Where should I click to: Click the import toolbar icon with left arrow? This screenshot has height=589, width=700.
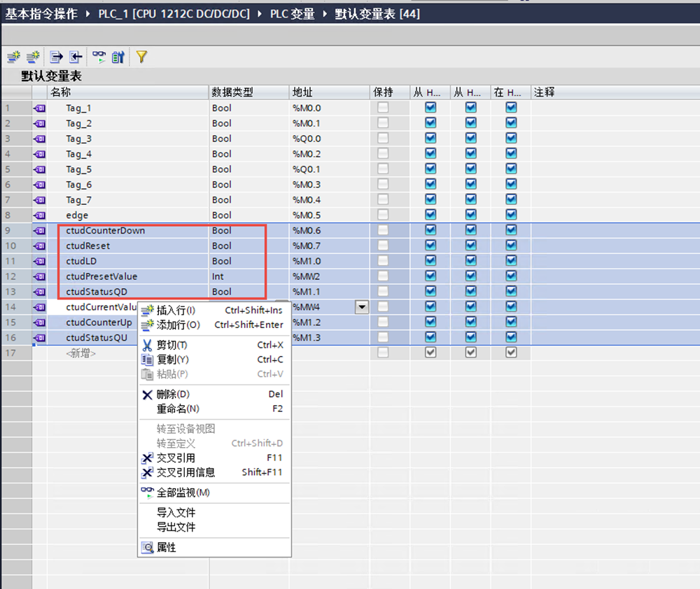(75, 57)
